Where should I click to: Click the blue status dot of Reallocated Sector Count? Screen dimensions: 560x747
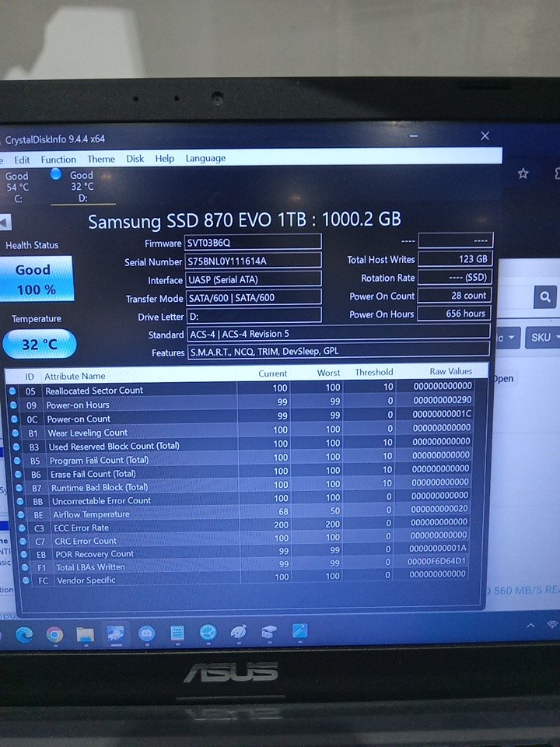coord(12,391)
